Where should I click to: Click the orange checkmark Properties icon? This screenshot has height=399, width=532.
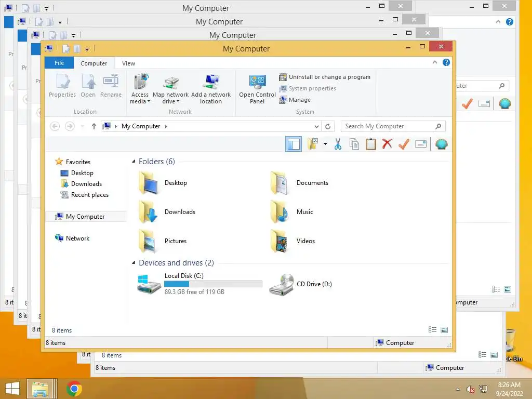pos(404,144)
